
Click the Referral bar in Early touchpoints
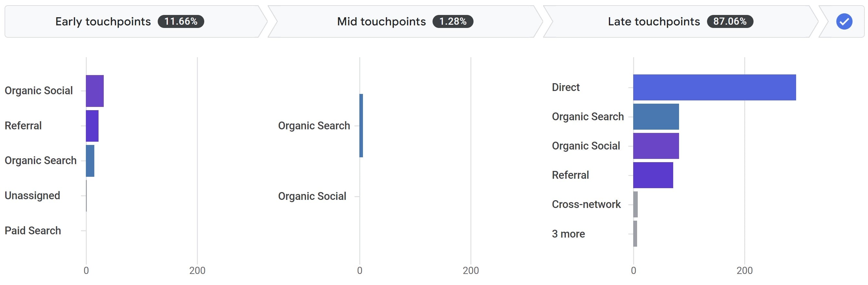coord(92,126)
